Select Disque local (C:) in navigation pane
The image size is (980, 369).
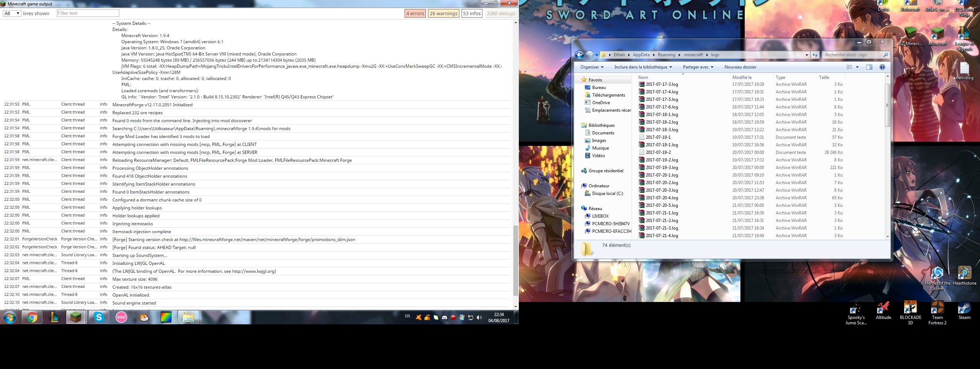pos(607,193)
